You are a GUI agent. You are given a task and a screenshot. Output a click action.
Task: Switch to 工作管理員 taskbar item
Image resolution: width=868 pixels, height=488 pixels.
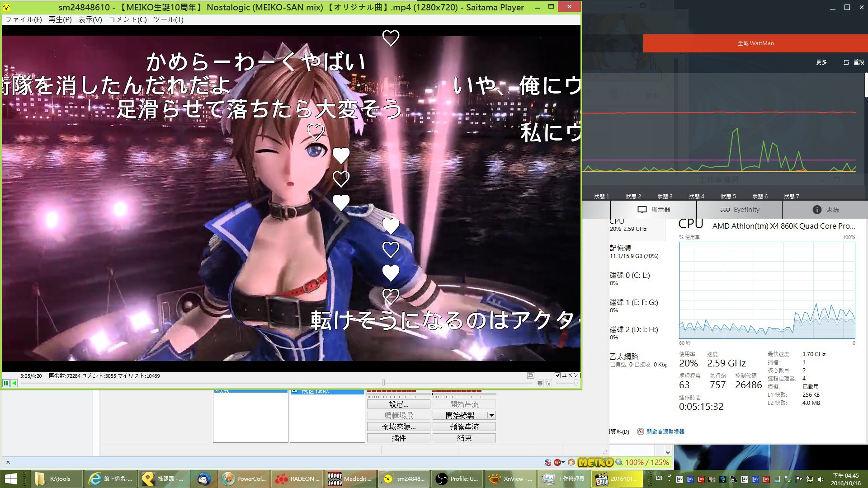[x=564, y=479]
